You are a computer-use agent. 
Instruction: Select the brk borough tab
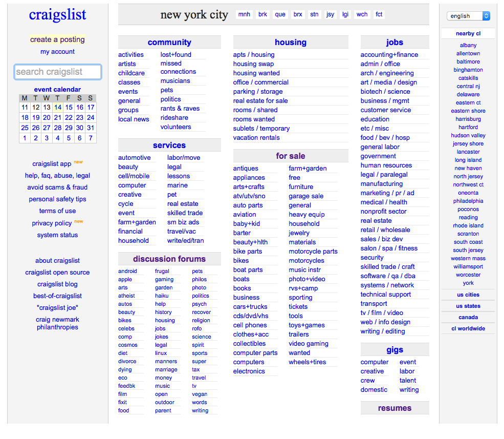point(262,14)
